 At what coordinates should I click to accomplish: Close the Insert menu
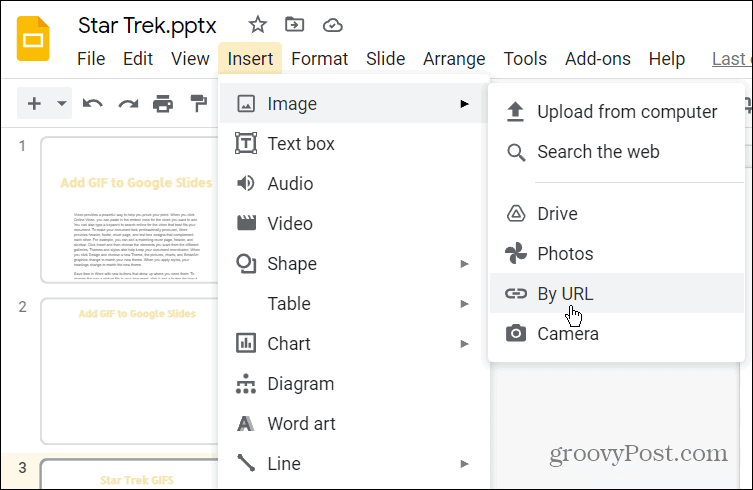(x=250, y=59)
